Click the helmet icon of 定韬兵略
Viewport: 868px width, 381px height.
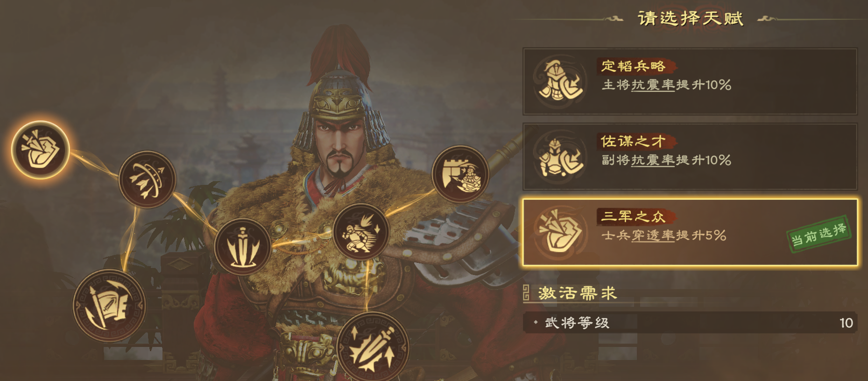(560, 81)
